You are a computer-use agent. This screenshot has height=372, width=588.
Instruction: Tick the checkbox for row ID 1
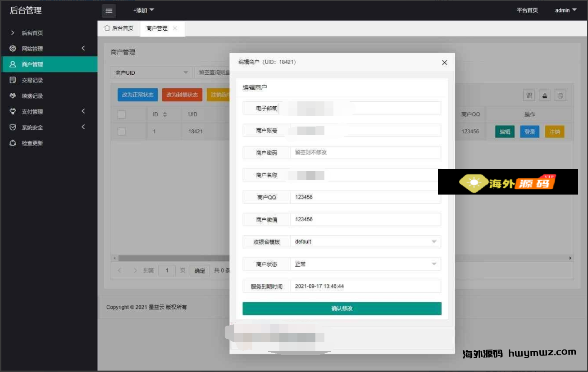pos(121,132)
